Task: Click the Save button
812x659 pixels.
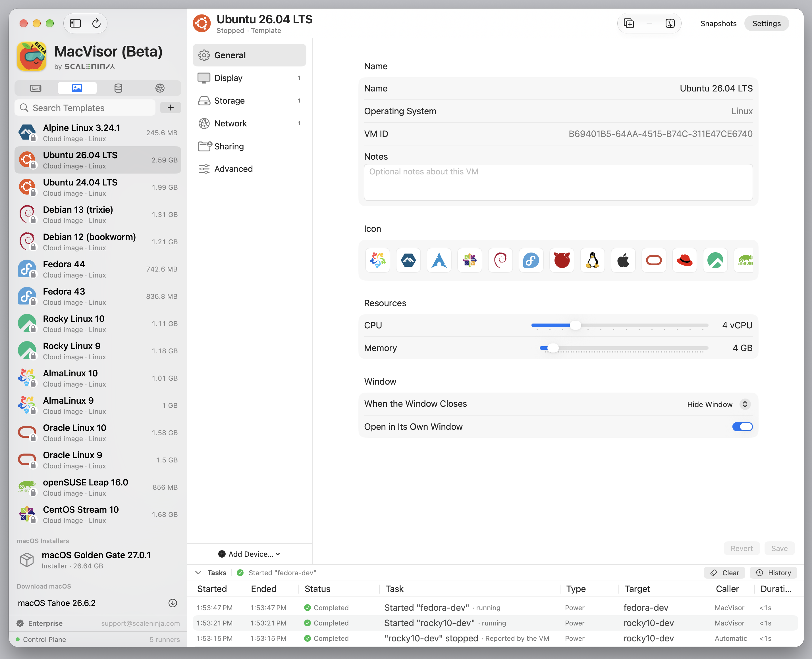Action: coord(779,549)
